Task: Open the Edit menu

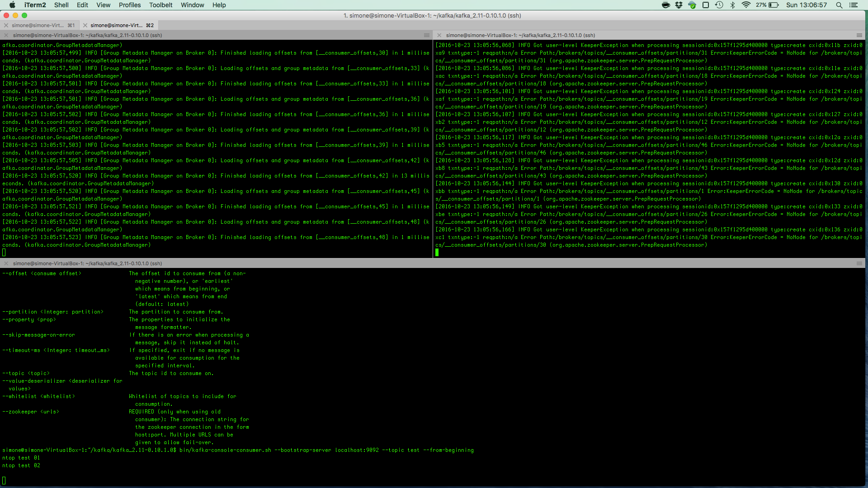Action: 82,5
